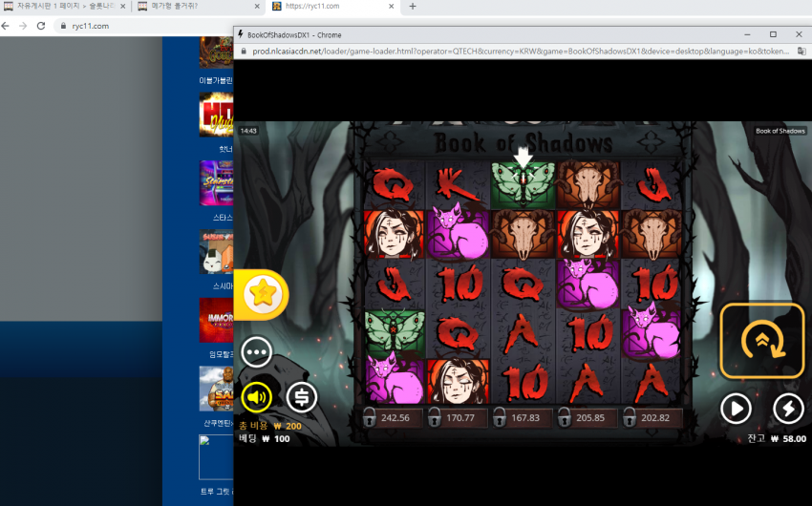Reload the ryc11.com page
812x506 pixels.
point(41,26)
